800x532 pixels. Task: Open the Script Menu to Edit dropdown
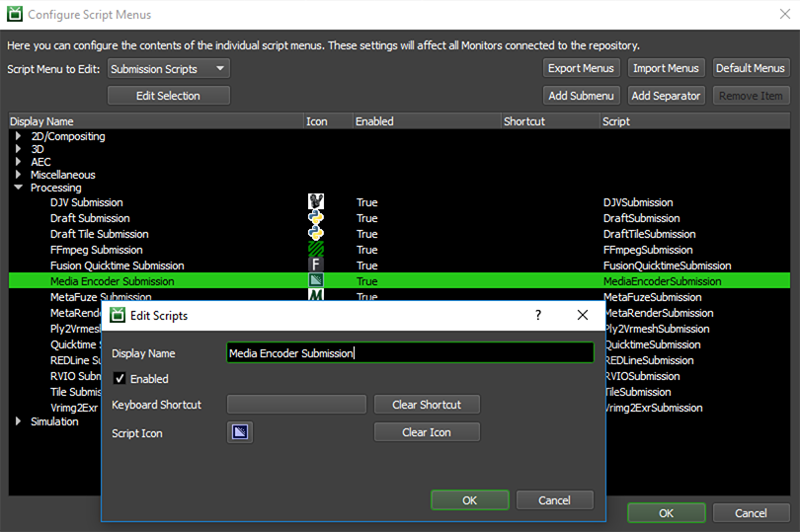[168, 69]
